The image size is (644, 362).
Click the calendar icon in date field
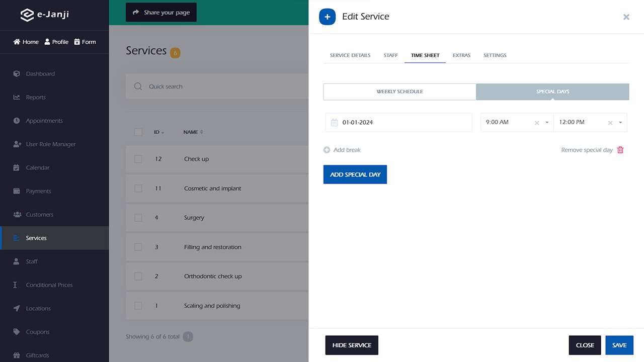335,122
